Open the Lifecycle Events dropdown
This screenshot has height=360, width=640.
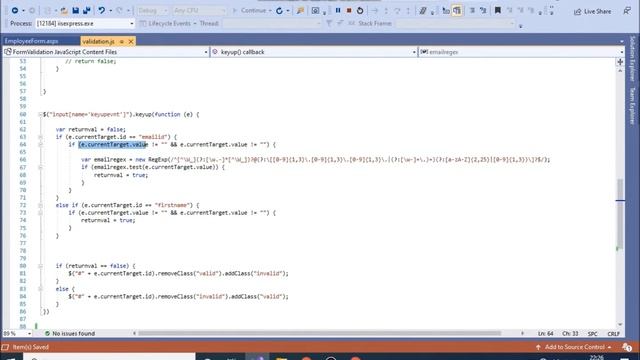coord(168,24)
